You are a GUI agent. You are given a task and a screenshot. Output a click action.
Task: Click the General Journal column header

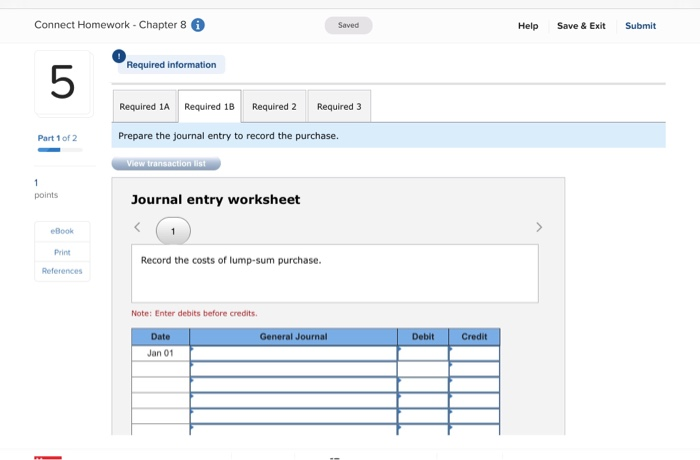293,337
